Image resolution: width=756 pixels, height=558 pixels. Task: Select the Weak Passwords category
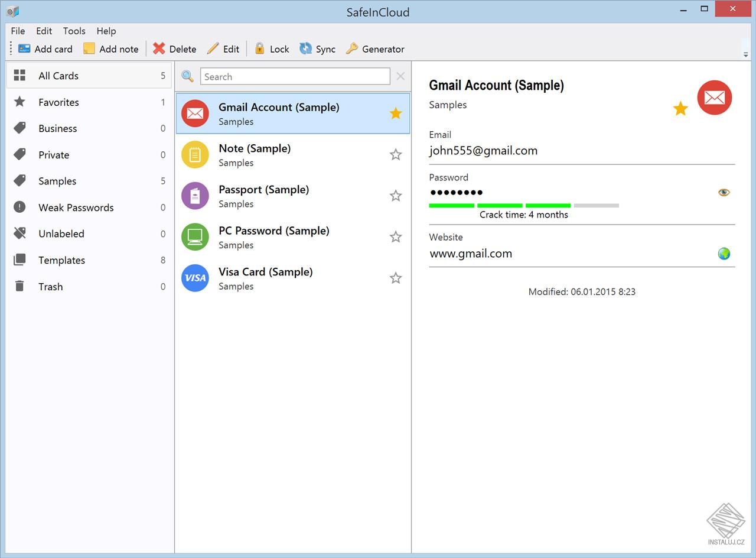pos(76,207)
